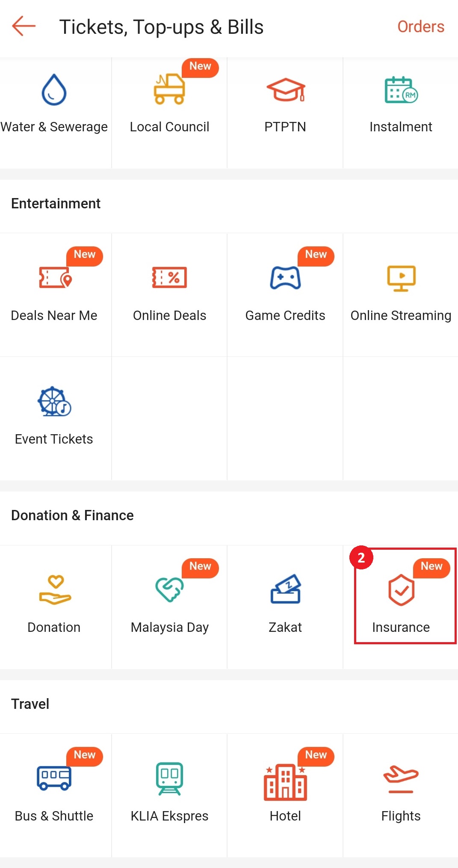
Task: Open Deals Near Me ticket icon
Action: [x=54, y=278]
